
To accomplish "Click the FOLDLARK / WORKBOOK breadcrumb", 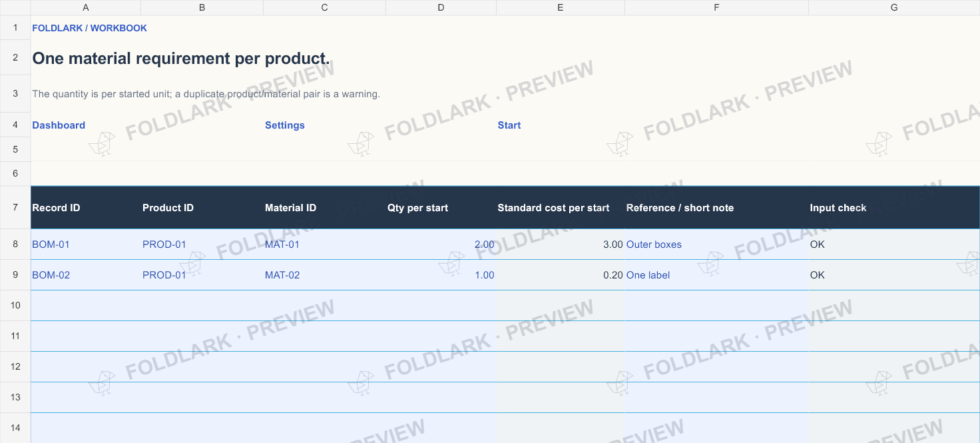I will [x=89, y=28].
